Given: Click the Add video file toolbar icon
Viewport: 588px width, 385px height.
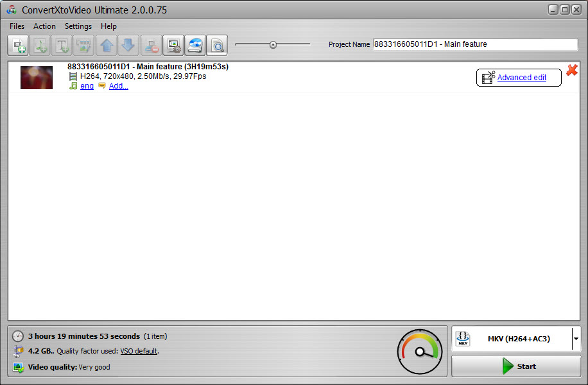Looking at the screenshot, I should coord(18,46).
